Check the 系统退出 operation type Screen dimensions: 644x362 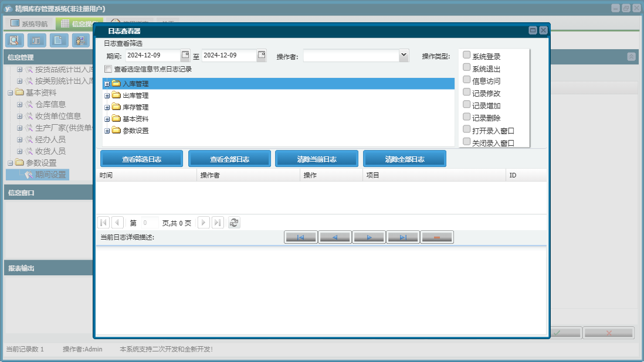coord(466,67)
